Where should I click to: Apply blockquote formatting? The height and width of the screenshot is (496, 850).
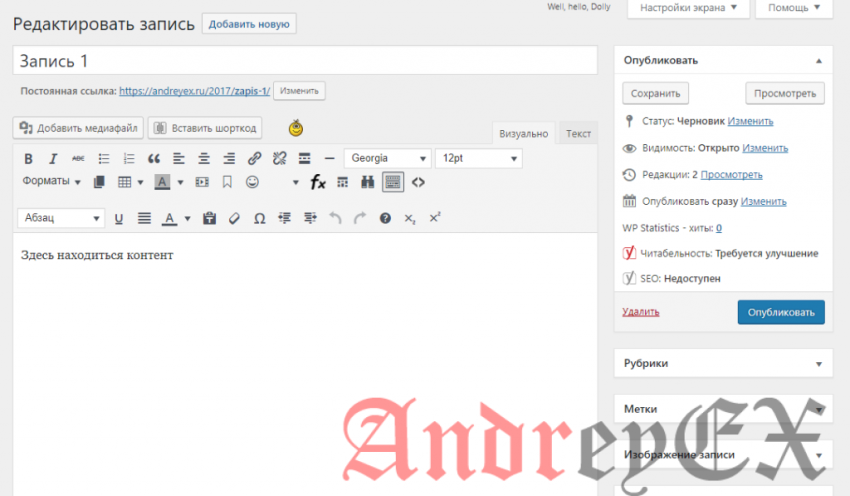click(154, 158)
